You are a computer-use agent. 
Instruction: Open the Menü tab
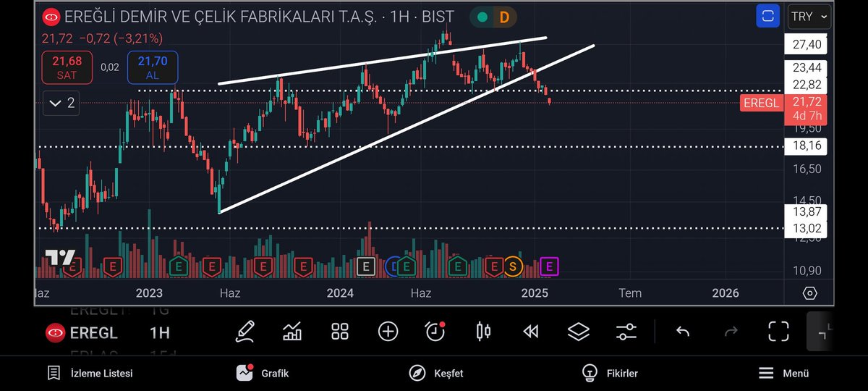point(783,374)
